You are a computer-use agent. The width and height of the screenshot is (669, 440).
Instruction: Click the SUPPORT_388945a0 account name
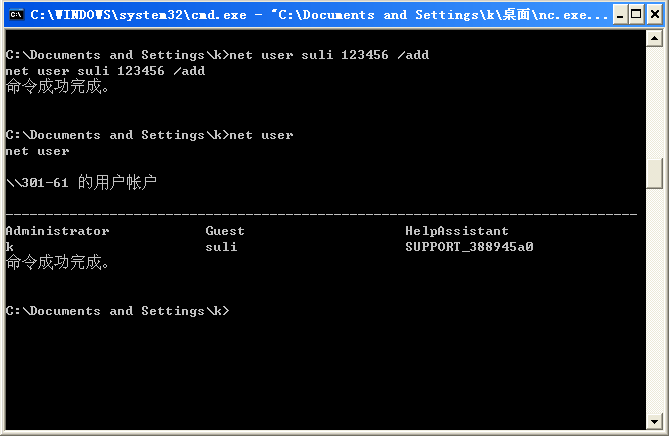coord(469,247)
